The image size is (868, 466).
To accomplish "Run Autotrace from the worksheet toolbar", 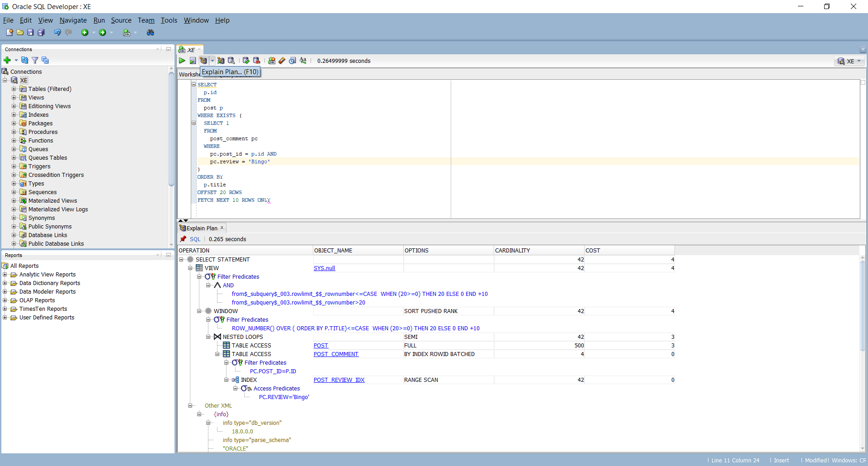I will [221, 61].
